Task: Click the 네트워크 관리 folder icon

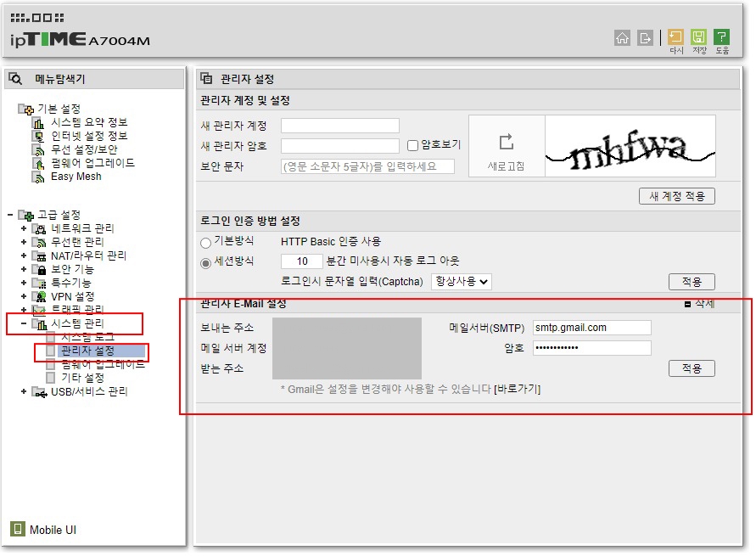Action: [39, 228]
